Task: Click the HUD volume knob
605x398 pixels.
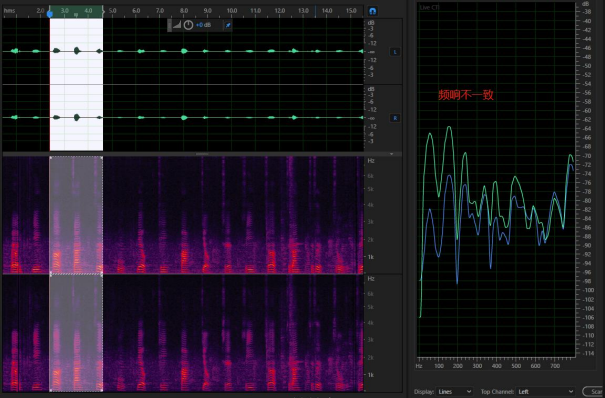Action: [x=188, y=25]
